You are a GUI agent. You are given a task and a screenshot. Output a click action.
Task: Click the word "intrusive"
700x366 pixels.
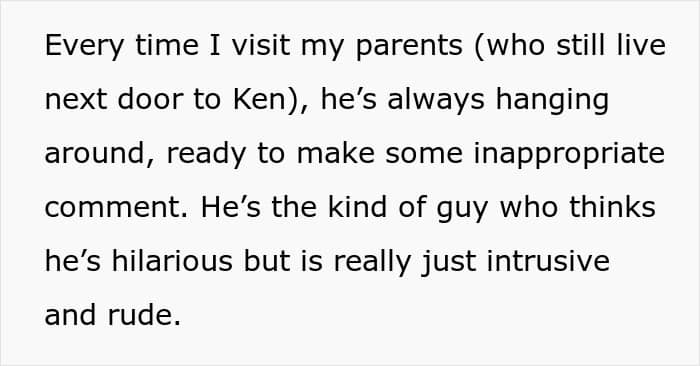tap(548, 260)
